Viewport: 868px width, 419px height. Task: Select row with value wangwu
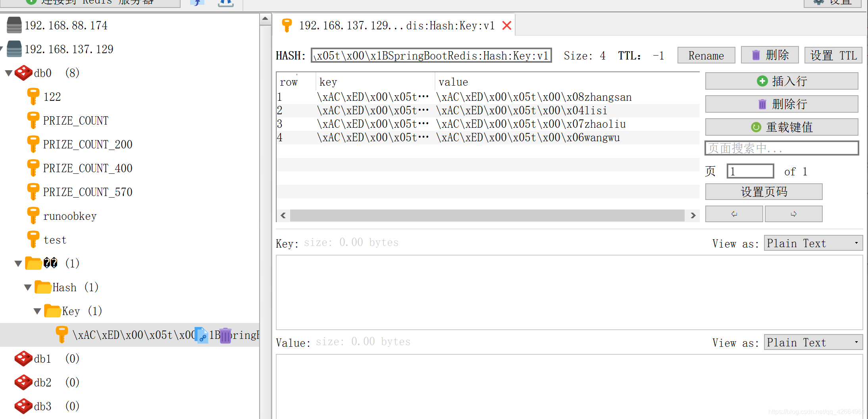pos(488,137)
